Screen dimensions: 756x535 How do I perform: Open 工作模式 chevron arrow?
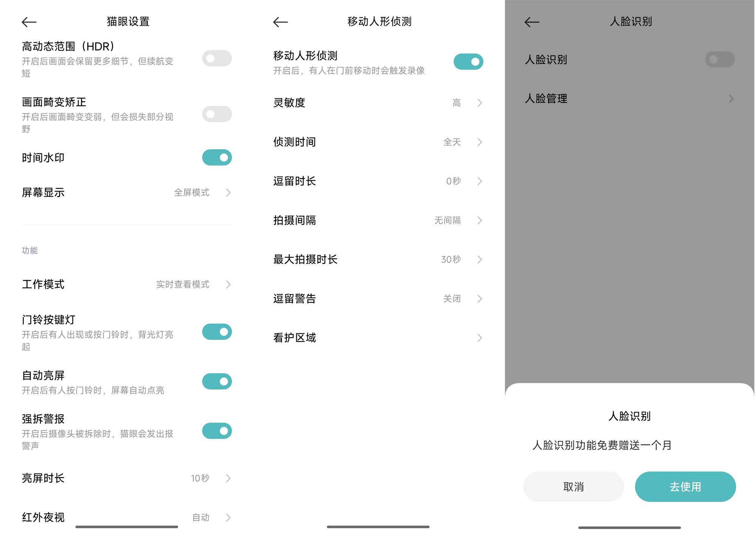coord(228,284)
